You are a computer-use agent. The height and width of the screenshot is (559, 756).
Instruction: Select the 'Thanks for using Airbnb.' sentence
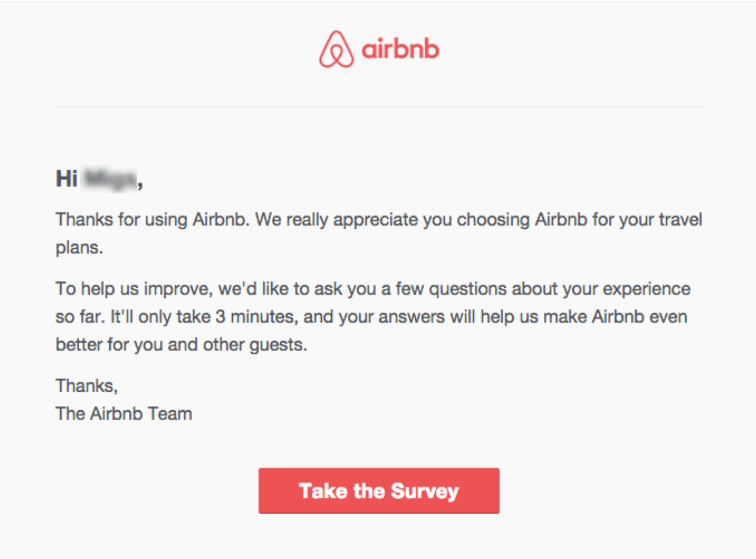(154, 220)
